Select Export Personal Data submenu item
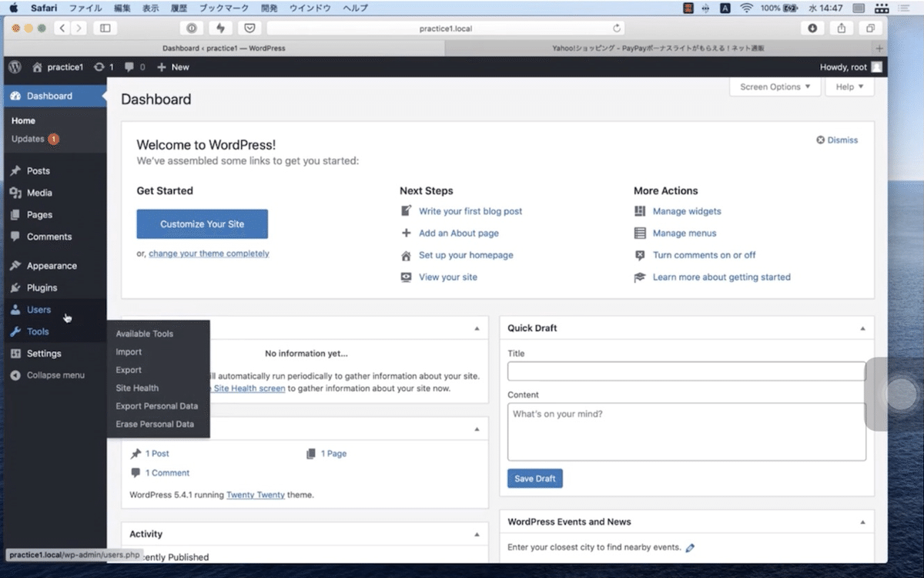This screenshot has height=578, width=924. (x=157, y=406)
